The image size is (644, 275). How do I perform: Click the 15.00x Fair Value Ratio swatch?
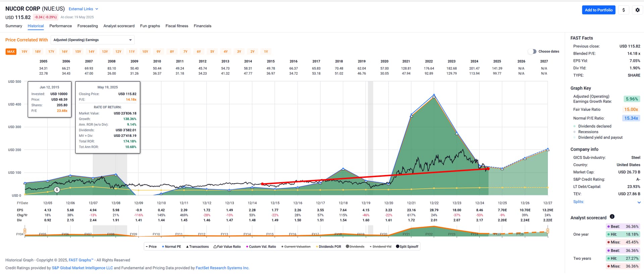pyautogui.click(x=631, y=110)
